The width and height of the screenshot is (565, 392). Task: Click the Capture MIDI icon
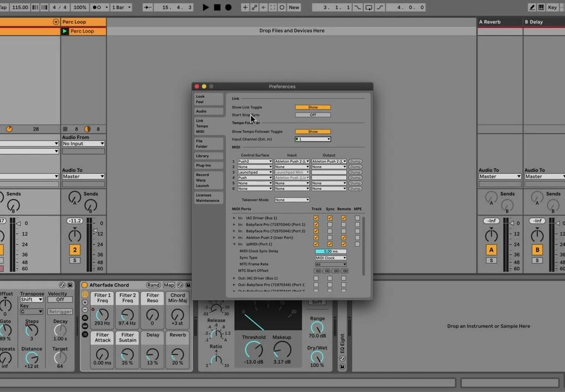tap(273, 7)
